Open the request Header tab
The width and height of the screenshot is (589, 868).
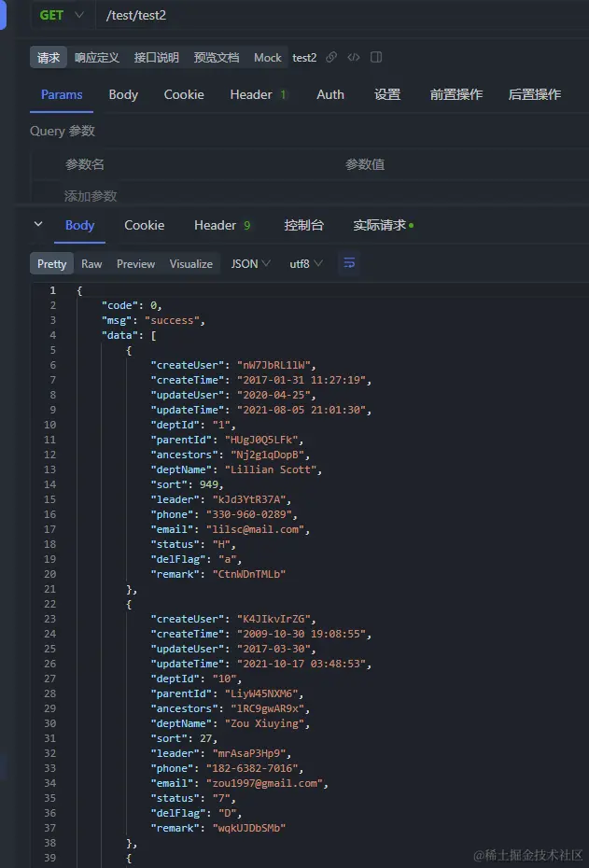coord(259,94)
